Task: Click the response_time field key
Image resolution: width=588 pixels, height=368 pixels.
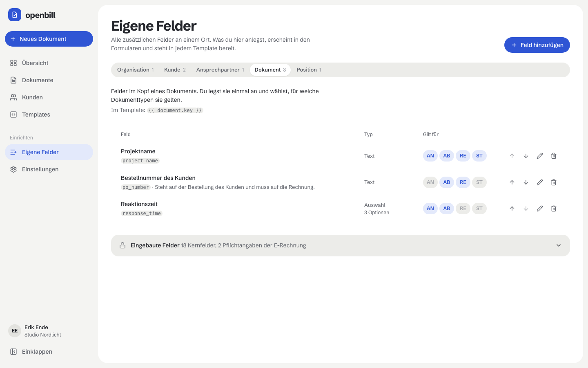Action: 142,213
